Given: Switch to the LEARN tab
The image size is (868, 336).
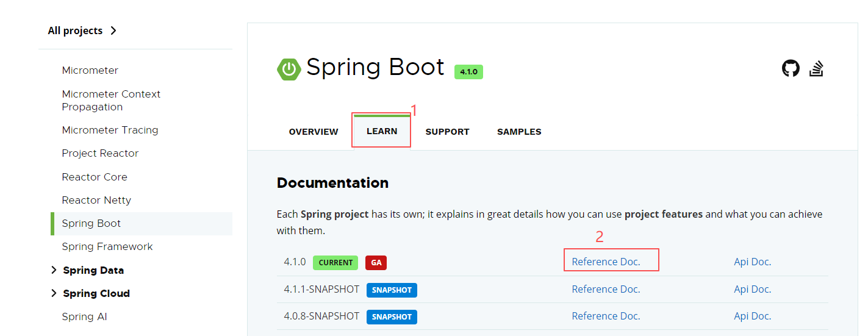Looking at the screenshot, I should click(x=382, y=131).
